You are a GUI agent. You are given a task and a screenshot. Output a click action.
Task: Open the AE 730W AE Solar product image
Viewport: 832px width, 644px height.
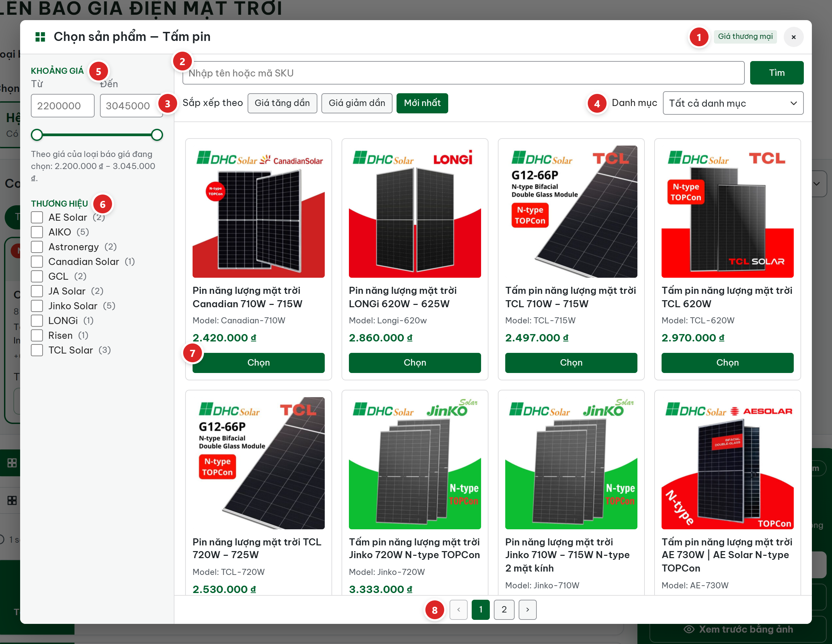click(x=727, y=463)
